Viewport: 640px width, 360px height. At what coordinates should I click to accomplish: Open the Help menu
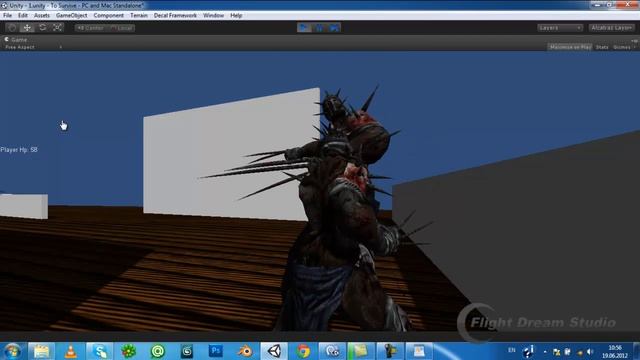tap(236, 16)
